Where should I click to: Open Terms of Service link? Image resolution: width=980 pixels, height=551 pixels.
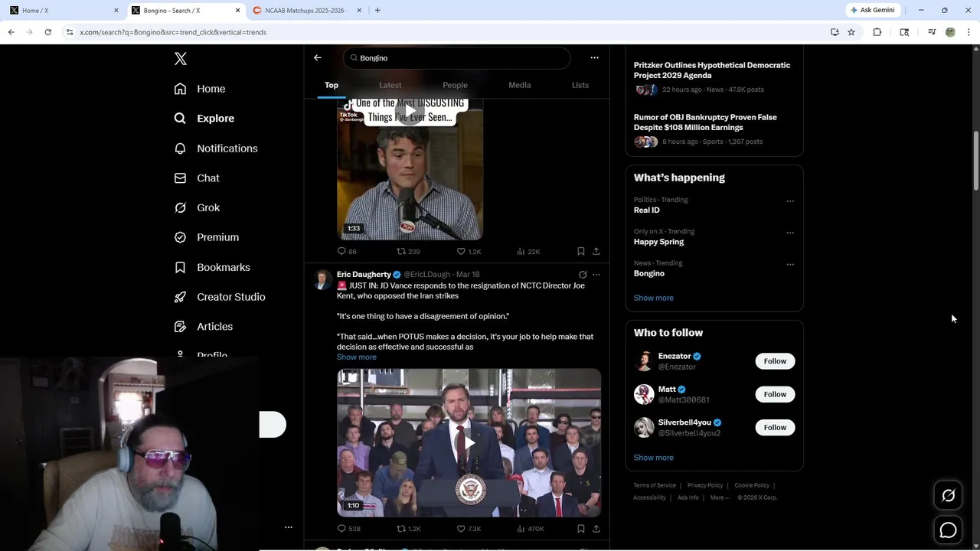[x=655, y=485]
